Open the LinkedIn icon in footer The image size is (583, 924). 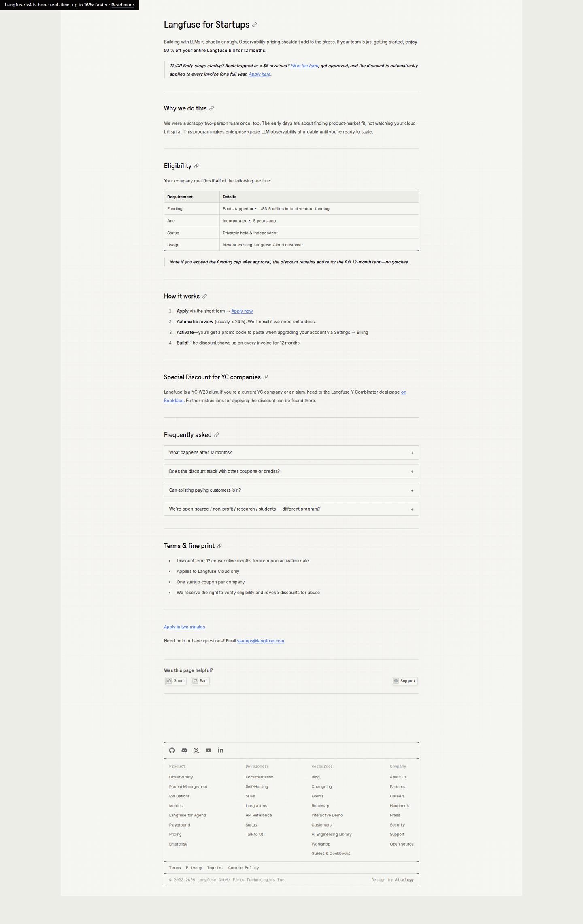[221, 750]
